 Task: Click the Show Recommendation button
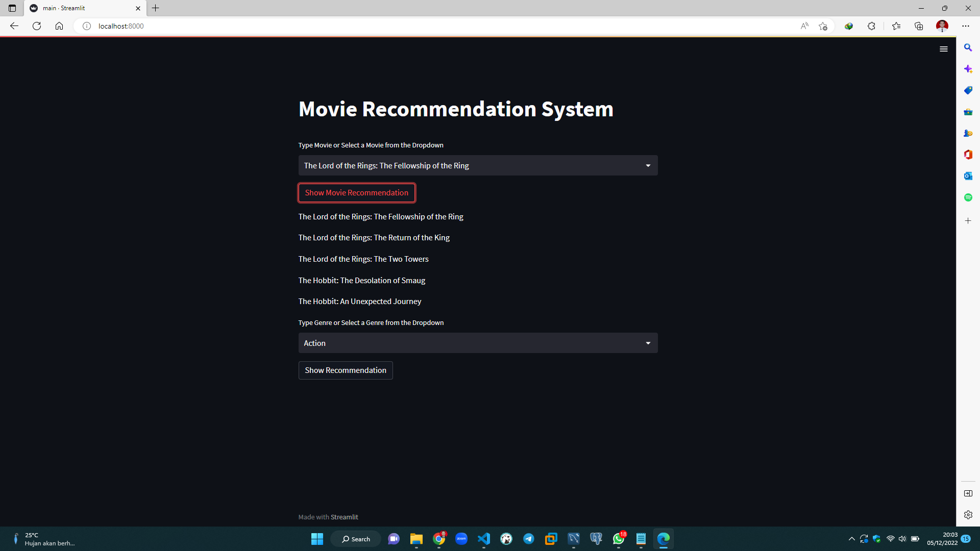pos(346,370)
